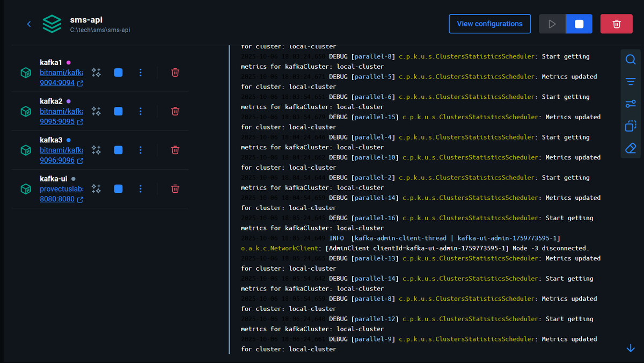Click the pink color dot next to kafka1
Viewport: 644px width, 363px height.
coord(68,62)
